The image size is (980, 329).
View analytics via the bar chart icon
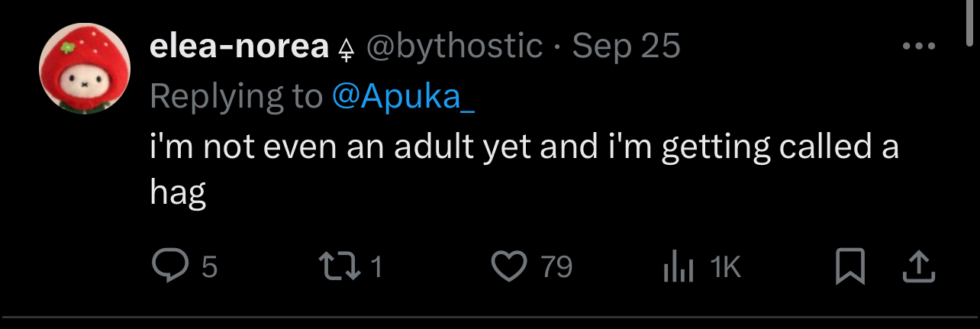[678, 267]
